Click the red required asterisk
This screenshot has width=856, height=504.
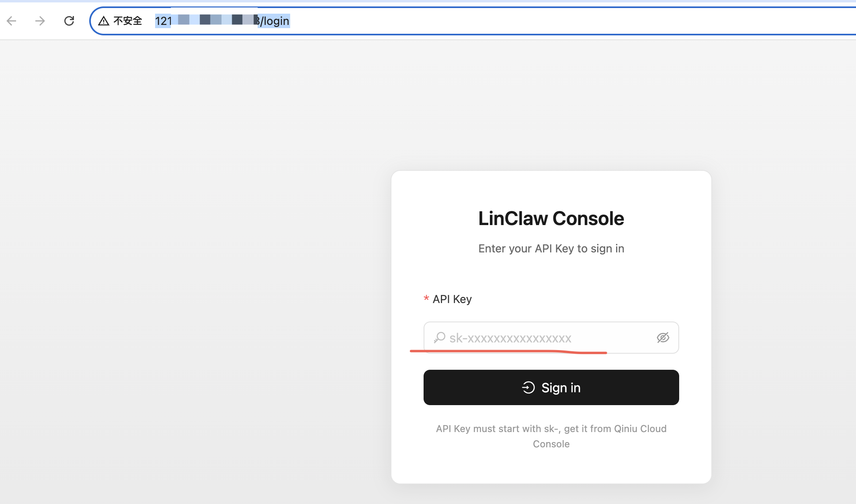tap(426, 299)
